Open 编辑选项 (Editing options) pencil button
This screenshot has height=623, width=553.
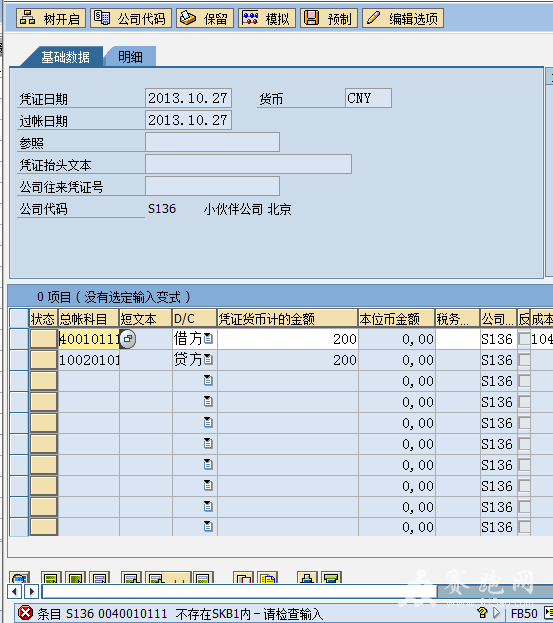click(402, 18)
